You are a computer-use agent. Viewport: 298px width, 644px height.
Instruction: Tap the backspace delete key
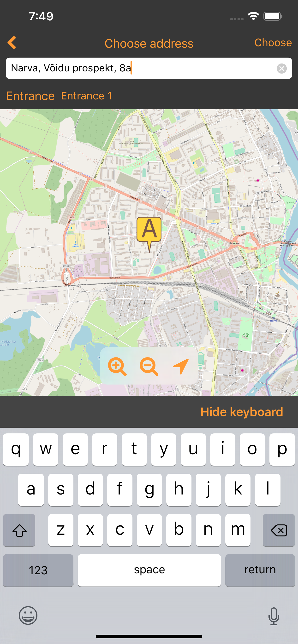click(279, 530)
